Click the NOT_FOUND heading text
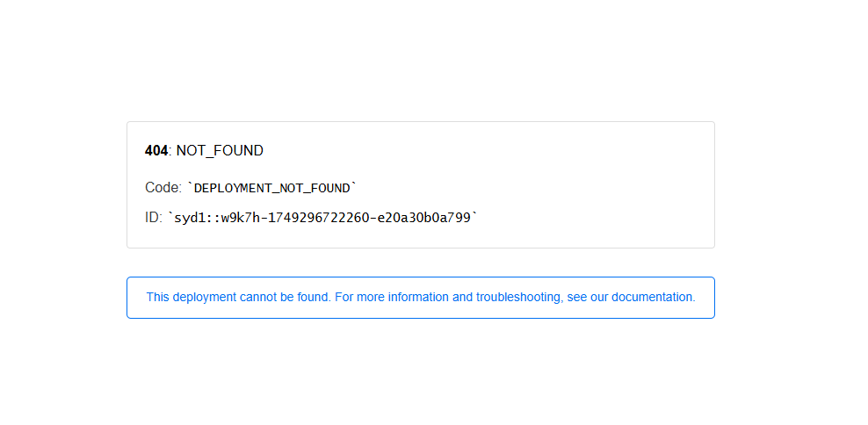868x425 pixels. click(x=220, y=151)
